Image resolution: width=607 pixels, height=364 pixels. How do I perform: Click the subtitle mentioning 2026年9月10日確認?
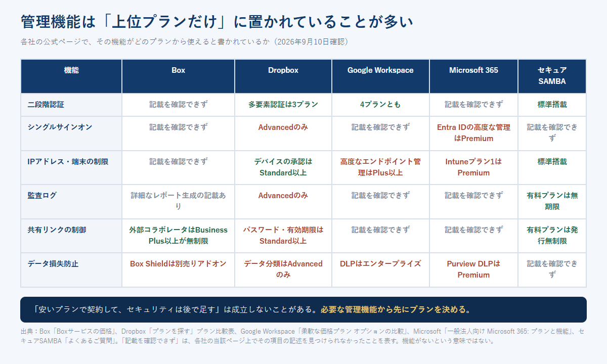(184, 41)
